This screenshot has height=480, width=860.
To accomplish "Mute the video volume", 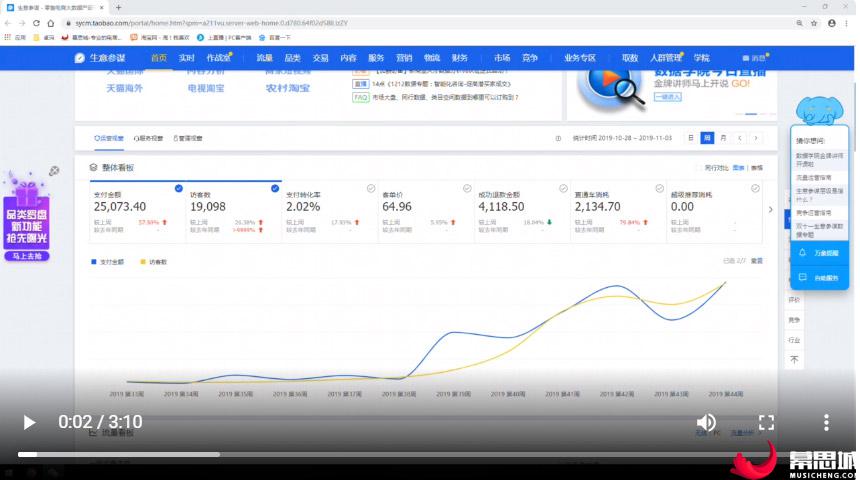I will coord(706,422).
